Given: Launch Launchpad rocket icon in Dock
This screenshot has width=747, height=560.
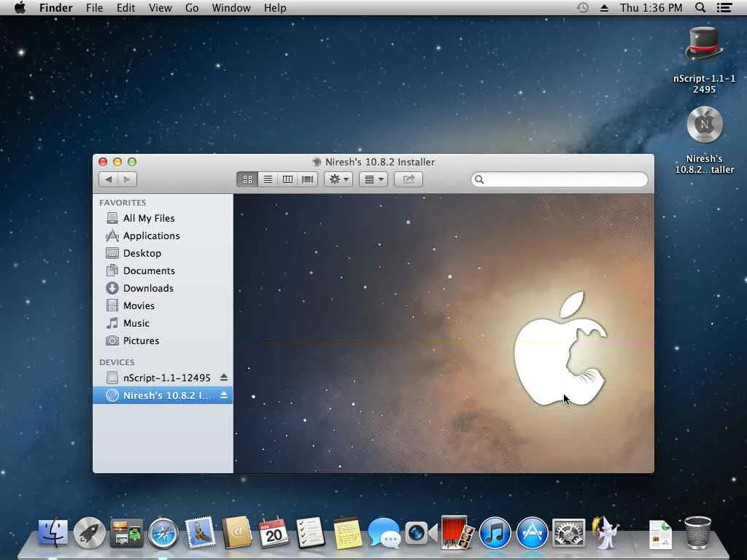Looking at the screenshot, I should coord(89,532).
